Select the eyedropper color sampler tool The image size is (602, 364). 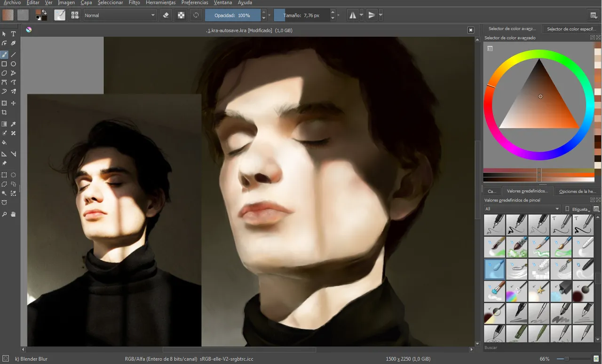tap(13, 124)
